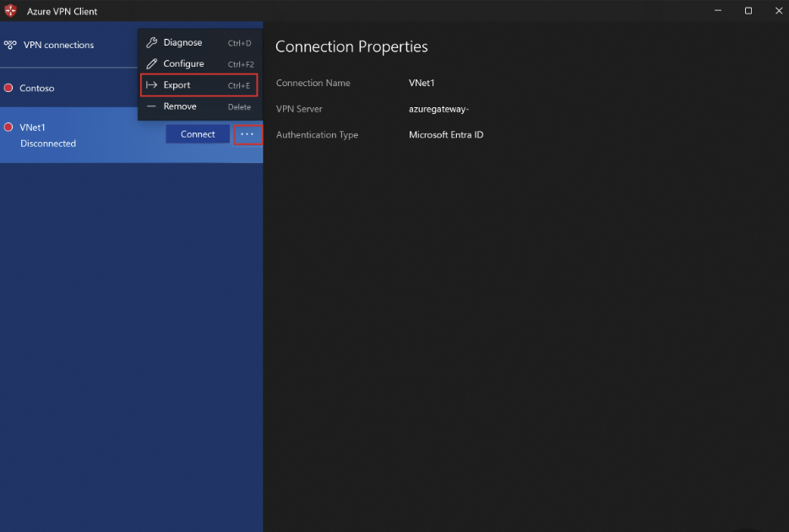This screenshot has height=532, width=789.
Task: Click the Diagnose wrench icon
Action: [x=151, y=43]
